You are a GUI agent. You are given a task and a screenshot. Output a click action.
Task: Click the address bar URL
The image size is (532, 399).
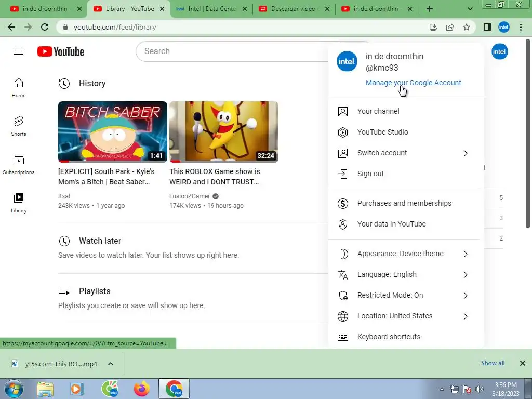tap(115, 27)
